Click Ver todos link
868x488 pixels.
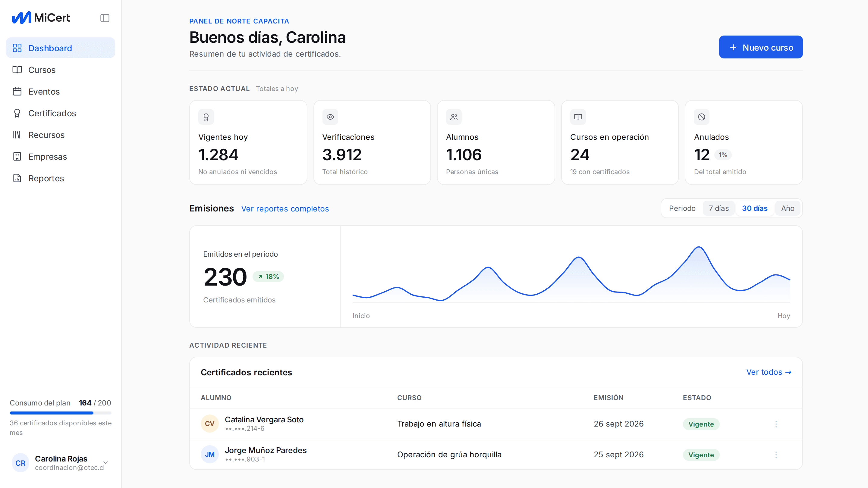tap(769, 372)
